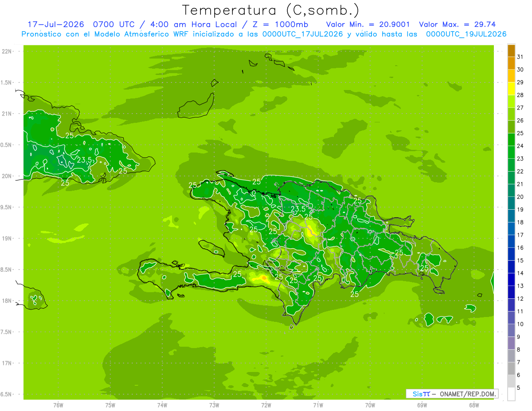Click the "0000UTC_17JUL2026" initialization time
The image size is (532, 411).
coord(303,34)
